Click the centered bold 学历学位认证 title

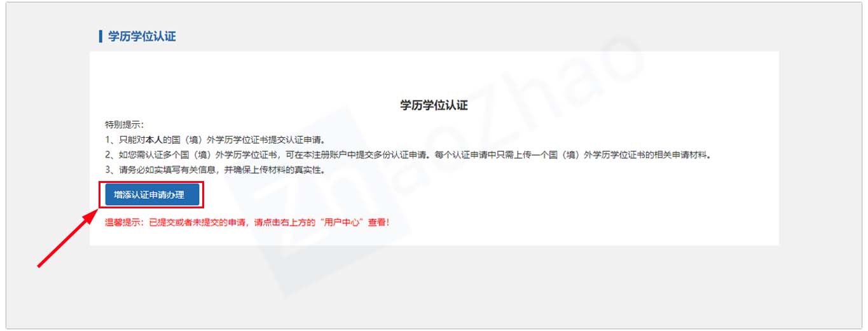(x=434, y=105)
